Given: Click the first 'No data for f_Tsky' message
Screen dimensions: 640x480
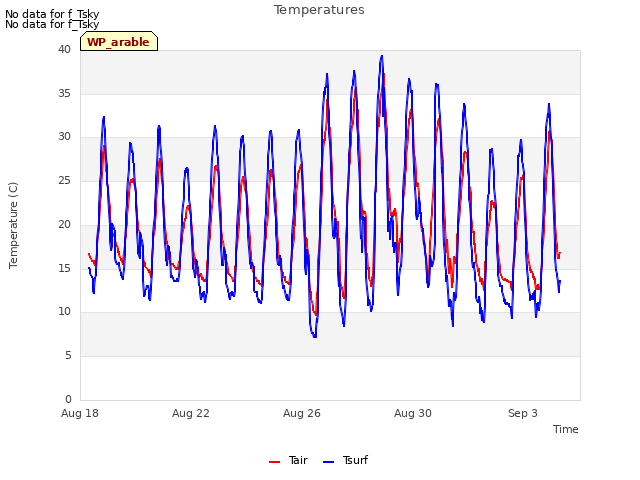Looking at the screenshot, I should coord(52,14).
